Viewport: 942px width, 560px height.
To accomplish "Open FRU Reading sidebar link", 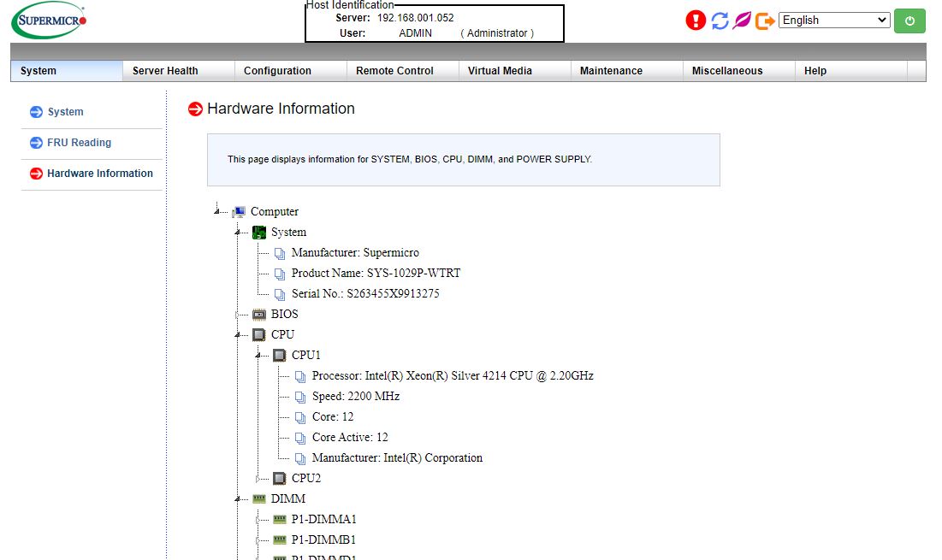I will click(x=80, y=142).
